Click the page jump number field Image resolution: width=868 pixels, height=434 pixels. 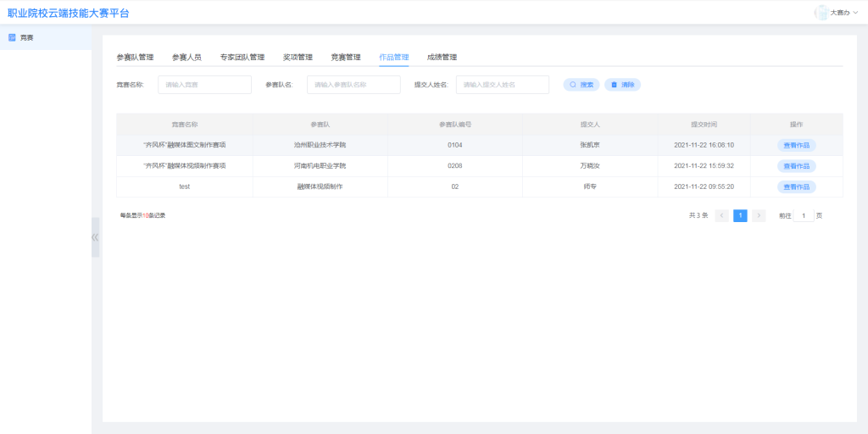[804, 216]
